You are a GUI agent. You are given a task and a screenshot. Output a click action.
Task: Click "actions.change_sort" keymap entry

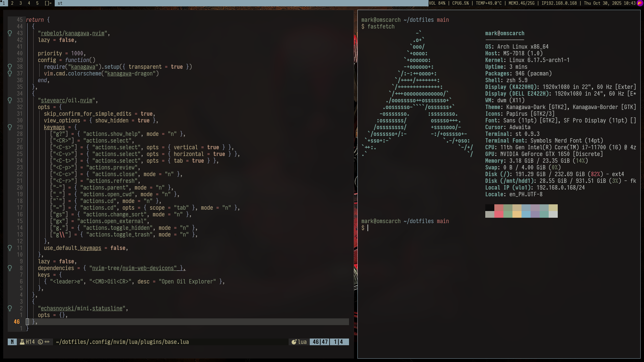pos(115,214)
